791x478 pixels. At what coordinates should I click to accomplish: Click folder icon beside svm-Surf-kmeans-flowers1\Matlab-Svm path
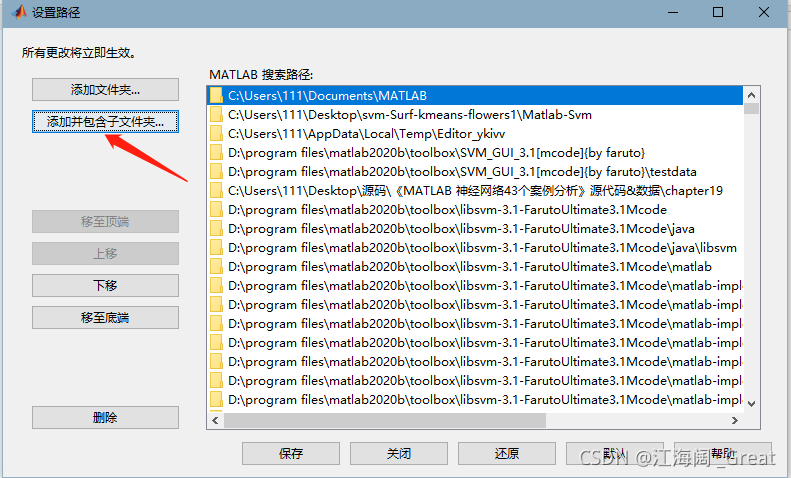point(216,114)
